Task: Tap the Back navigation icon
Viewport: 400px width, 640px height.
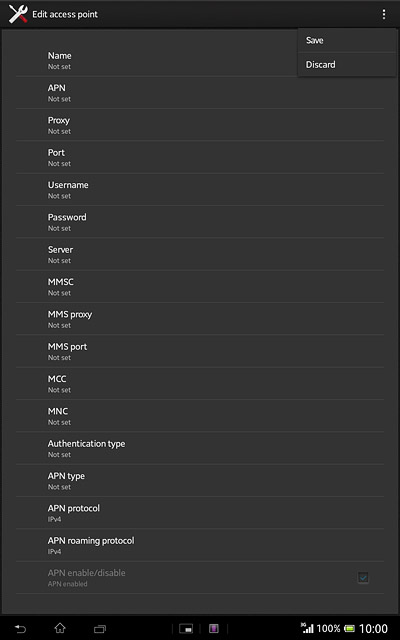Action: click(x=20, y=629)
